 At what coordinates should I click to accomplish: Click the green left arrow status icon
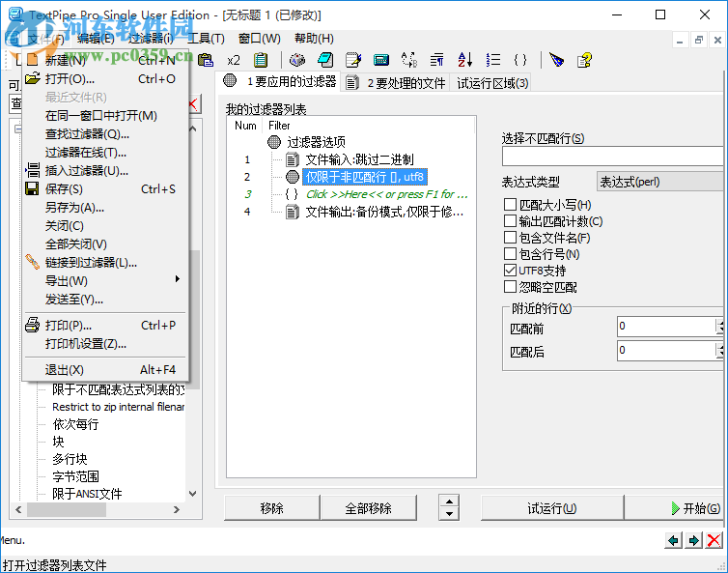pos(673,540)
